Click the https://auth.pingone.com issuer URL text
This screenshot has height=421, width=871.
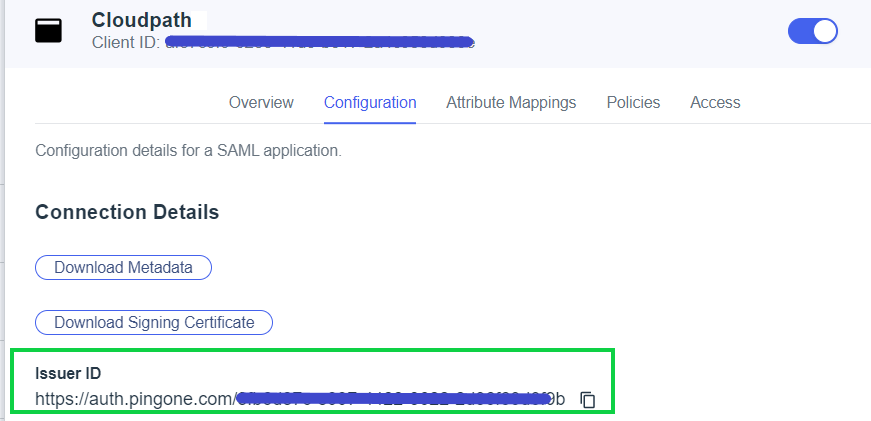click(133, 399)
